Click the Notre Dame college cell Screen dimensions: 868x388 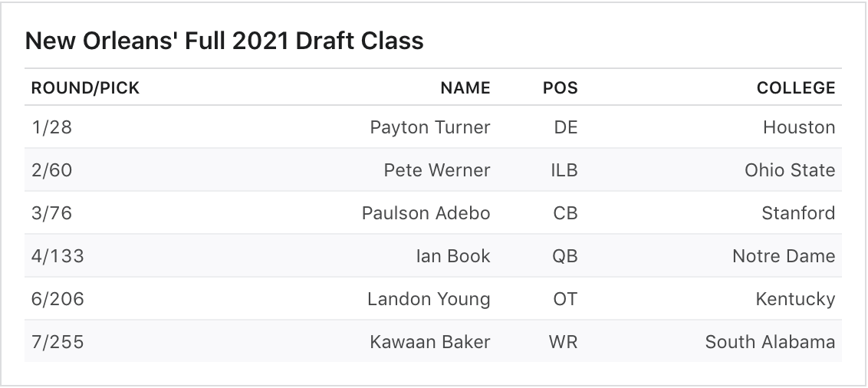[x=783, y=256]
